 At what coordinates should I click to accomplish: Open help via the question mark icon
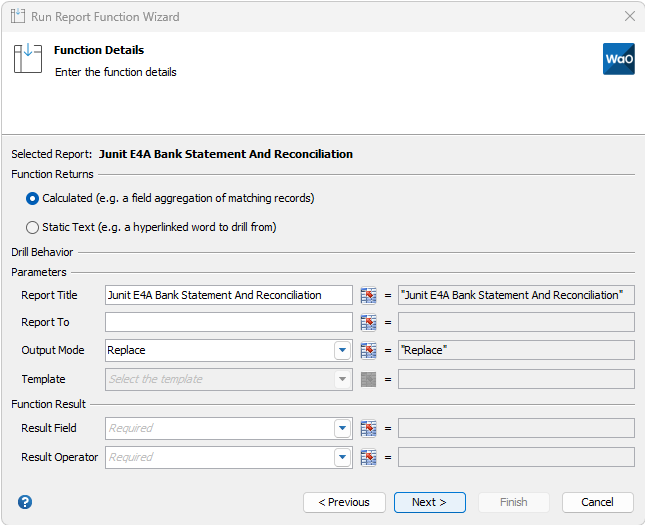(x=25, y=502)
